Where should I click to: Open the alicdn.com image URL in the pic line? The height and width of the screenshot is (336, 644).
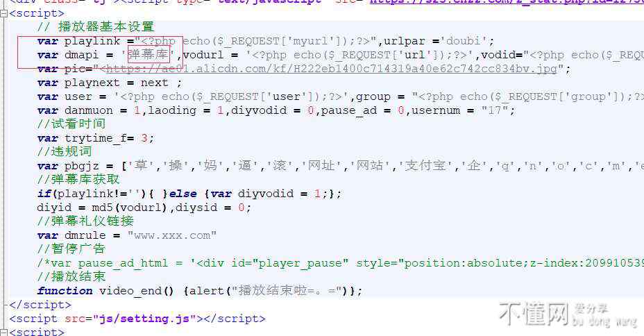[x=332, y=69]
